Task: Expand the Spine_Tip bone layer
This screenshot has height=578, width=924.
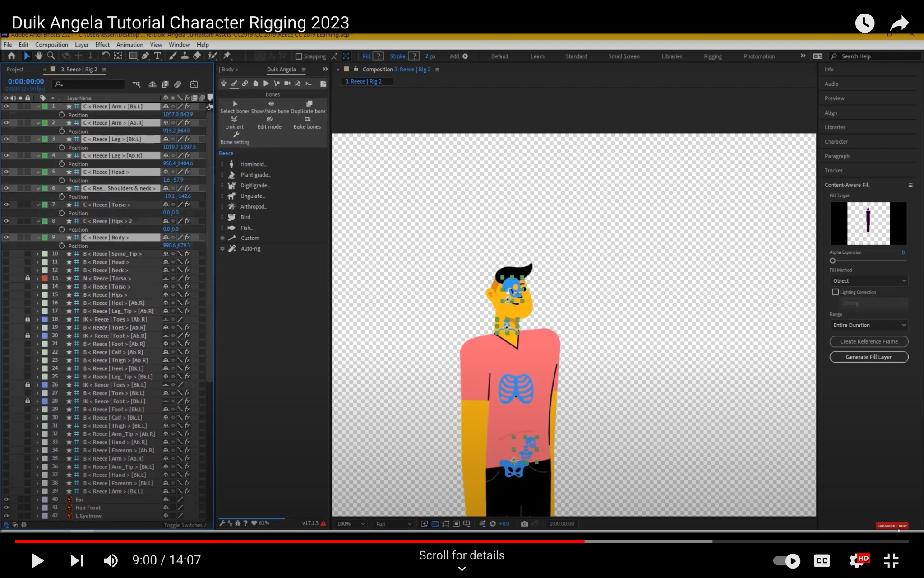Action: tap(37, 254)
